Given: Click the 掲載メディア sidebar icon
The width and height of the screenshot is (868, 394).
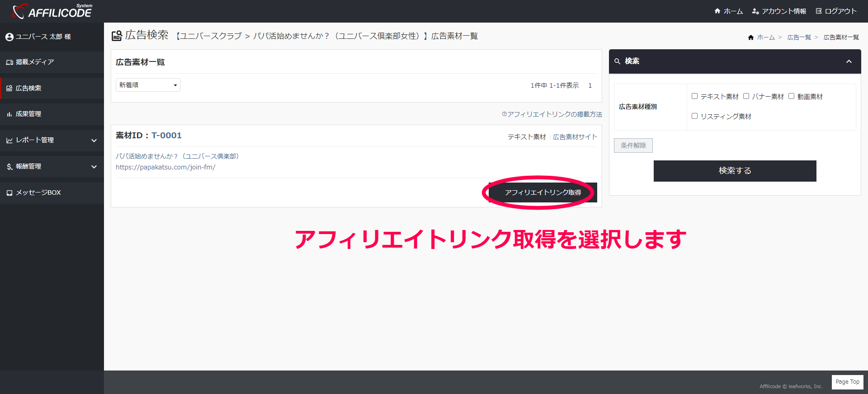Looking at the screenshot, I should click(9, 62).
